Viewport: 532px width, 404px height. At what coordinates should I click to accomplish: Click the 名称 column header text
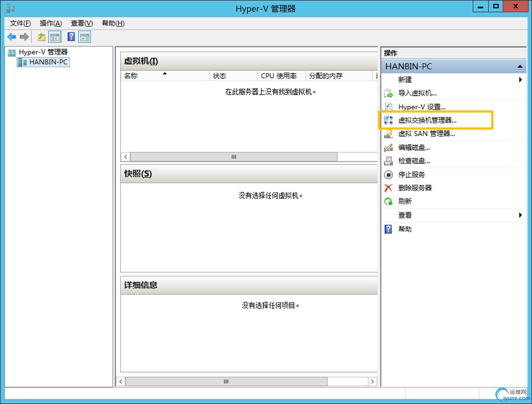point(131,76)
